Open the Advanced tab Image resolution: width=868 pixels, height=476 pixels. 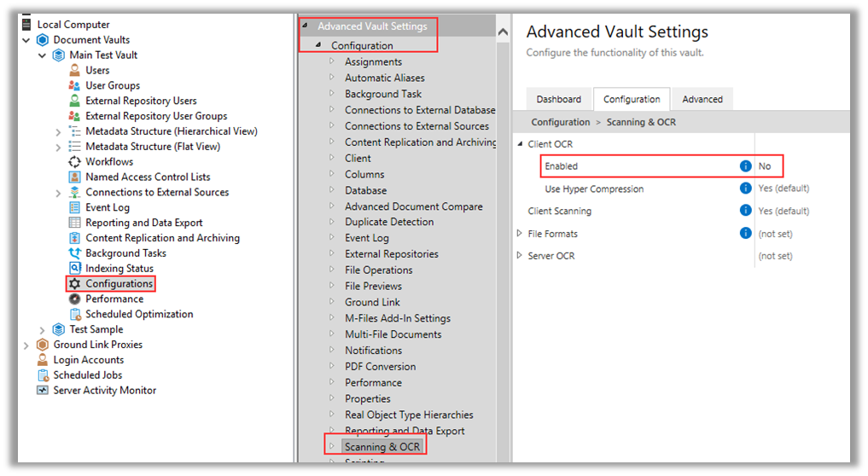pos(702,99)
